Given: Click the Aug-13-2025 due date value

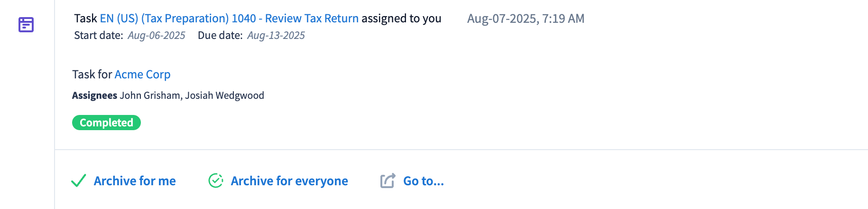Looking at the screenshot, I should tap(276, 36).
